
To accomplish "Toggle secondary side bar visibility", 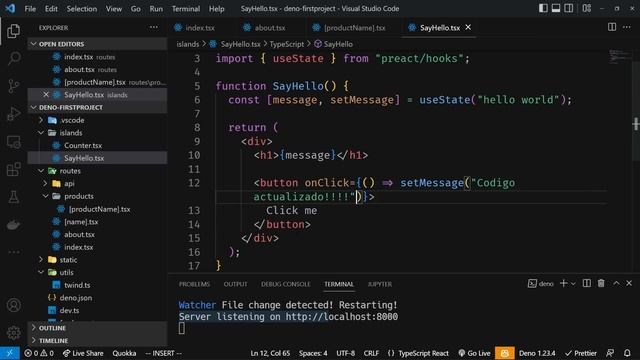I will pos(569,8).
